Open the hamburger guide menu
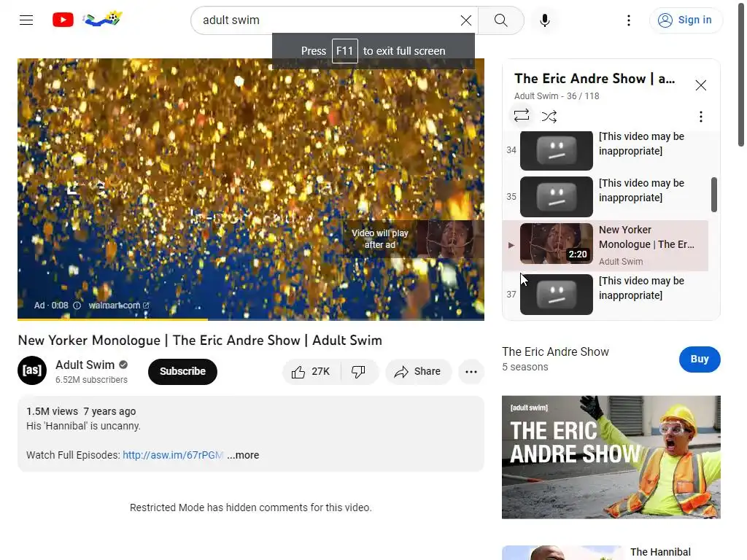The width and height of the screenshot is (747, 560). click(26, 20)
